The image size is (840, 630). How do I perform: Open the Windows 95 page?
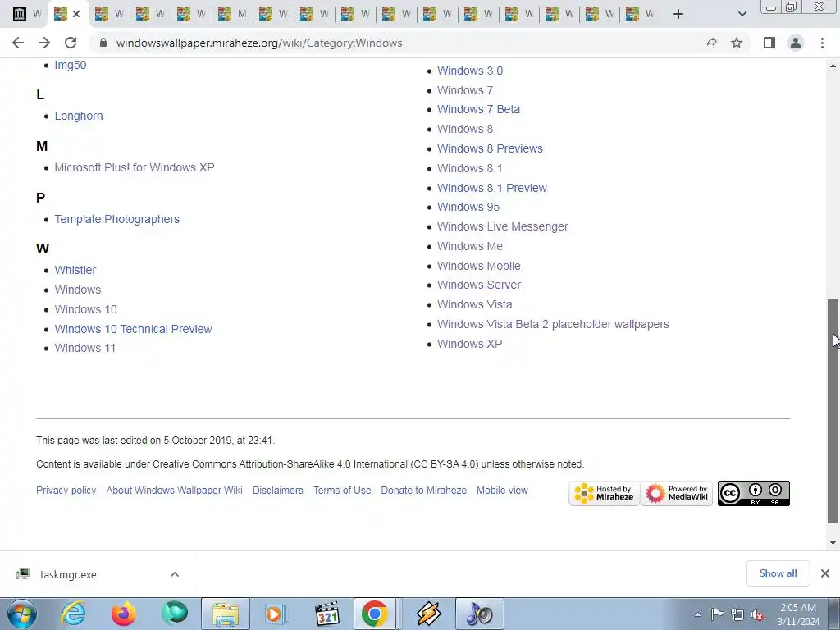coord(468,207)
